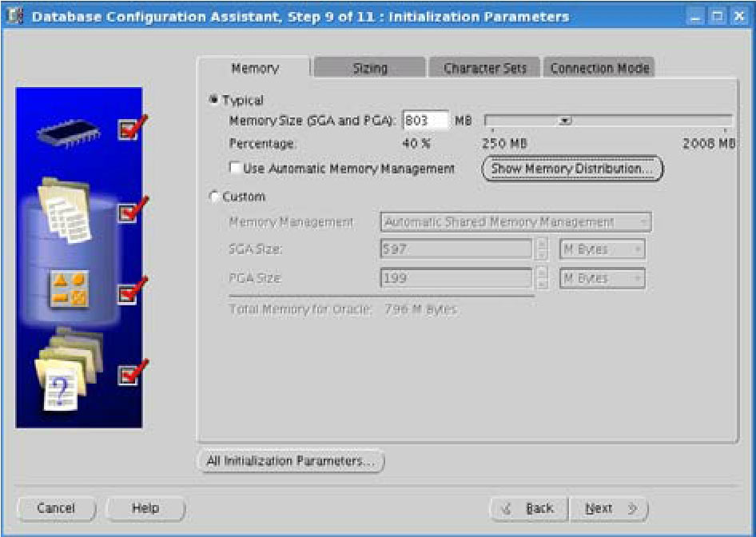Click Show Memory Distribution button
The height and width of the screenshot is (537, 756).
click(572, 169)
